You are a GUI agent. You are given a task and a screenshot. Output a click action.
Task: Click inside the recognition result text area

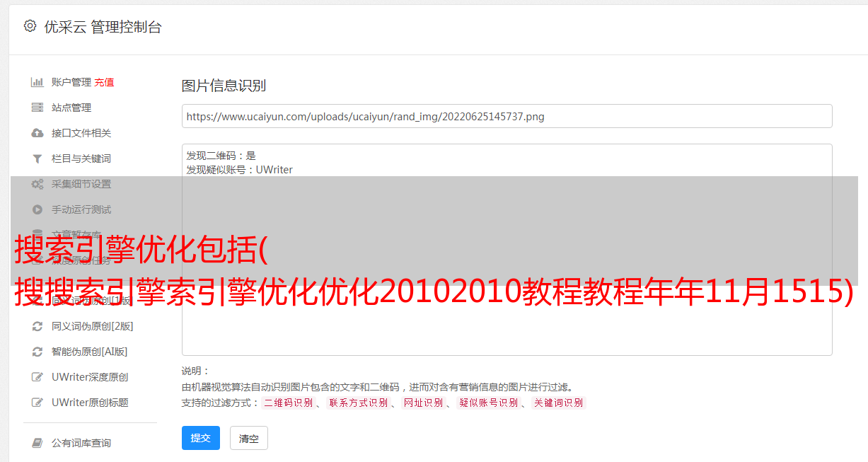pyautogui.click(x=507, y=250)
